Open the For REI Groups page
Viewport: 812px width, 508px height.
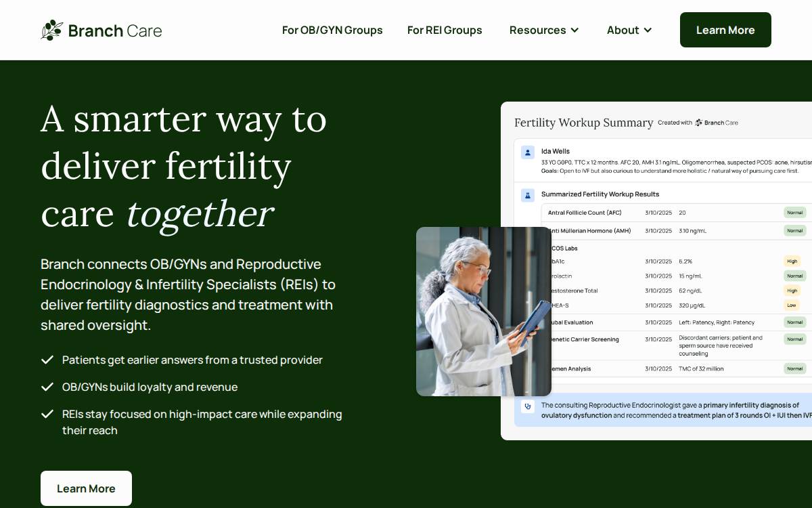coord(445,30)
